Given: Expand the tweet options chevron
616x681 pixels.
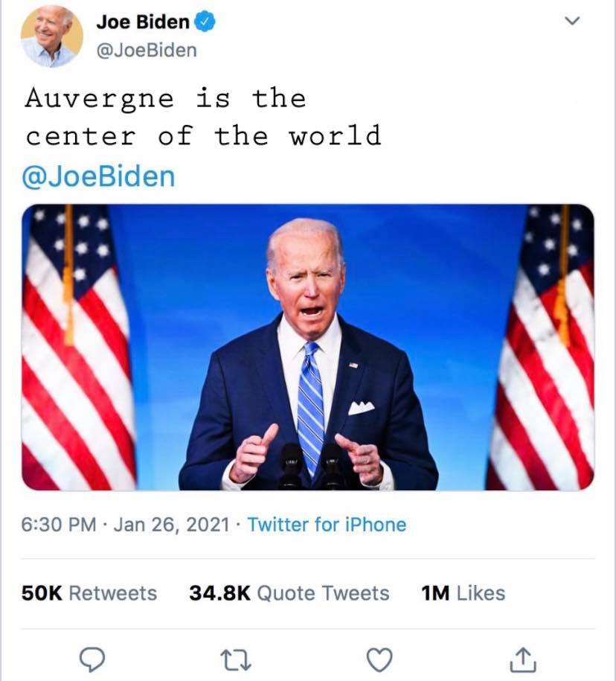Looking at the screenshot, I should coord(571,22).
